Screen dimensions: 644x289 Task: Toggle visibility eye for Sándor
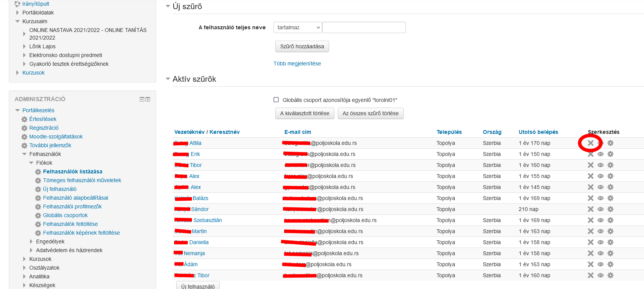[x=601, y=209]
